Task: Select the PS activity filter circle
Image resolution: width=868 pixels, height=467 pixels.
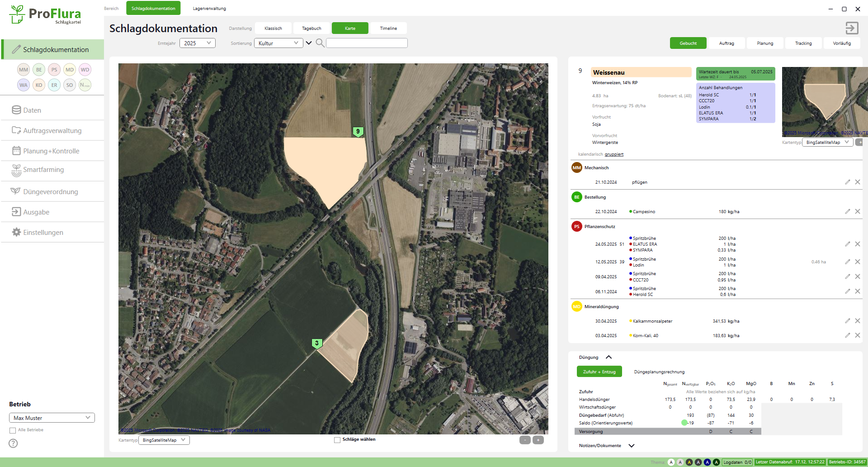Action: coord(54,70)
